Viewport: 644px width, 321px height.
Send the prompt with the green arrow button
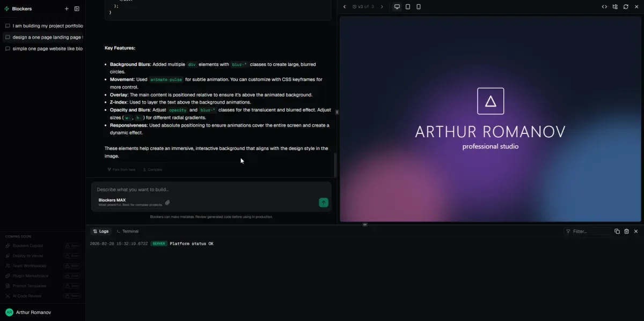323,202
